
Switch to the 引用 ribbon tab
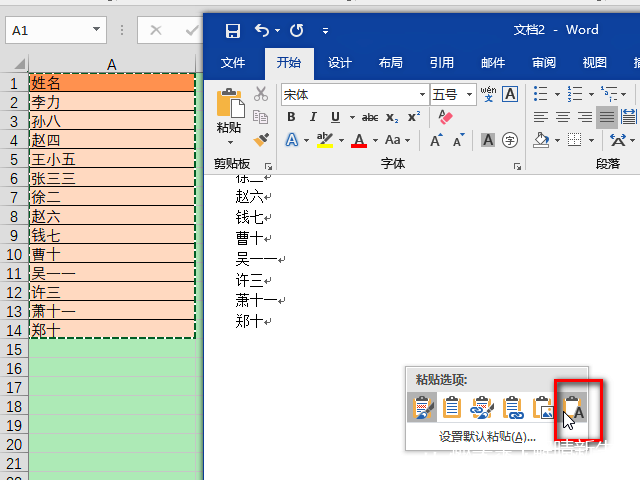pyautogui.click(x=442, y=63)
